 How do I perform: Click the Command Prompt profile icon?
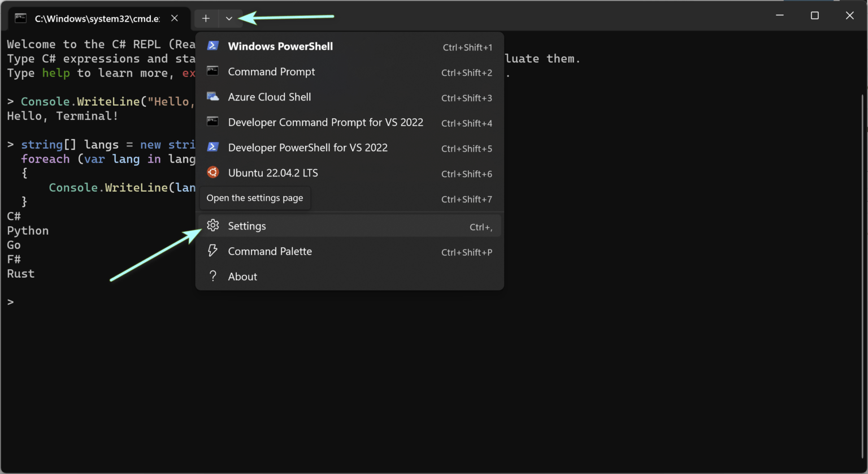tap(212, 71)
